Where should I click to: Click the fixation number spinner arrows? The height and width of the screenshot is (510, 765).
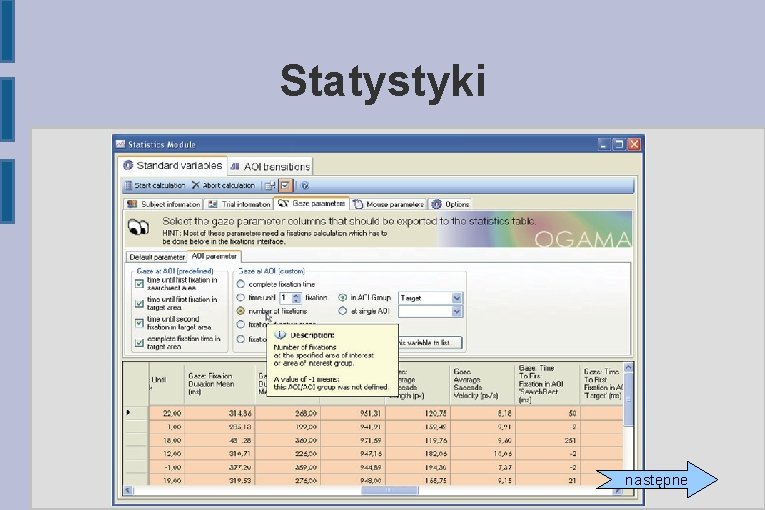point(296,298)
